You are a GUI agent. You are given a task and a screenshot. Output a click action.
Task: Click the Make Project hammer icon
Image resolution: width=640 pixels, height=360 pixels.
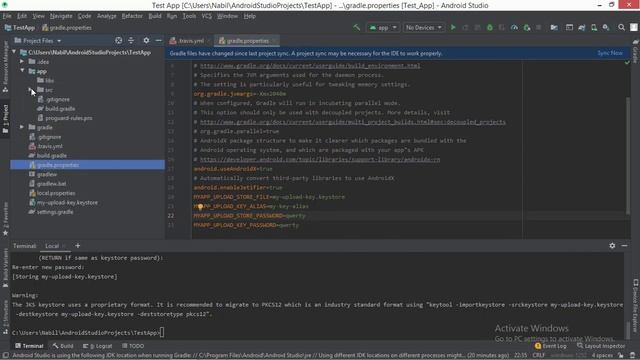357,27
